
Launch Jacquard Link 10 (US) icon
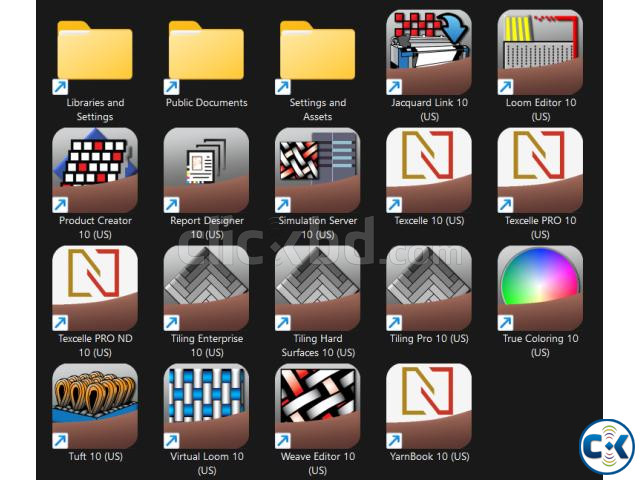pos(429,52)
